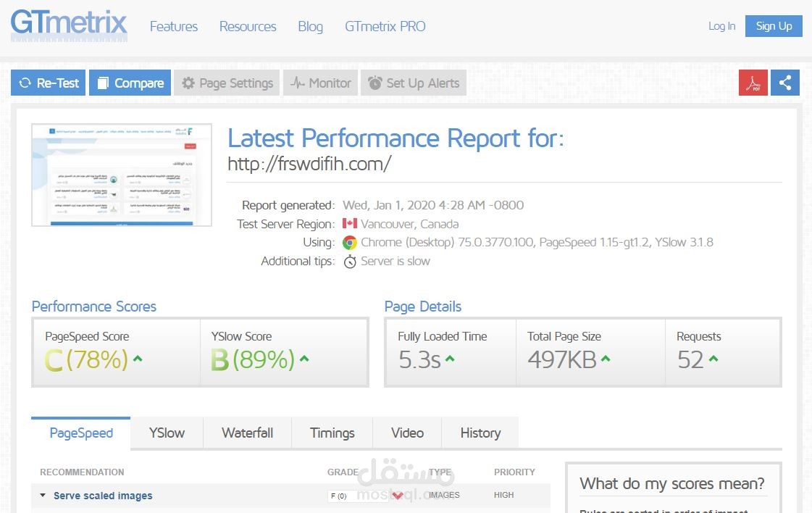Click the website screenshot thumbnail

(122, 175)
